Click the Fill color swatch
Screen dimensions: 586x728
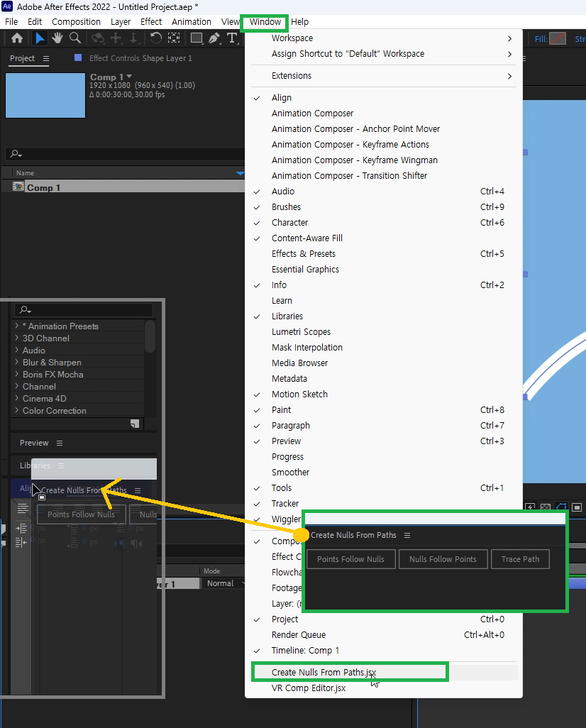pos(558,39)
